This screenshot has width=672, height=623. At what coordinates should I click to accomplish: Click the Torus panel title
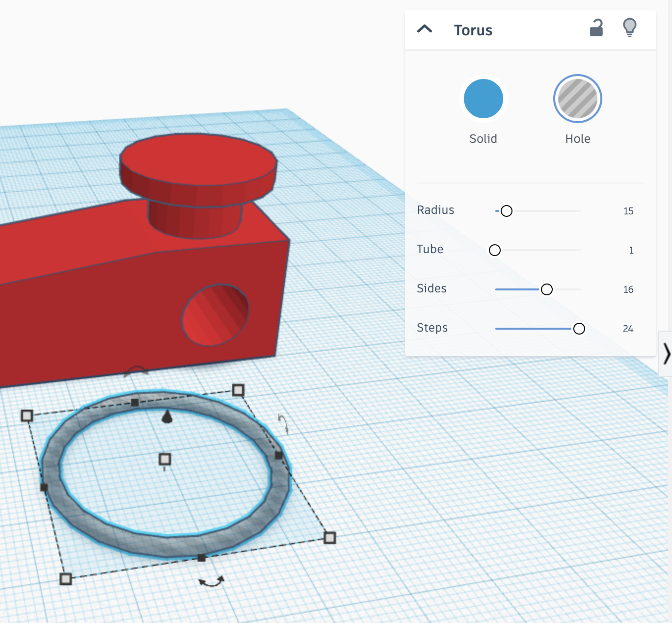(473, 30)
